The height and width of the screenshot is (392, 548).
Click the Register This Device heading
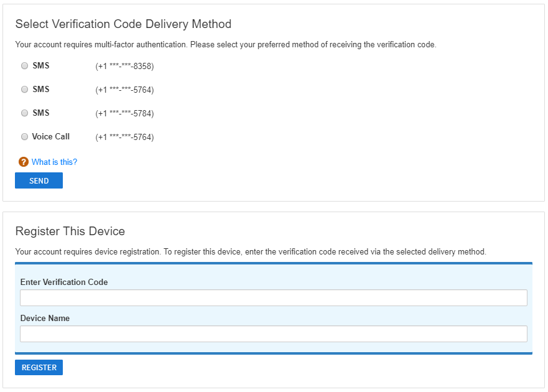tap(70, 231)
